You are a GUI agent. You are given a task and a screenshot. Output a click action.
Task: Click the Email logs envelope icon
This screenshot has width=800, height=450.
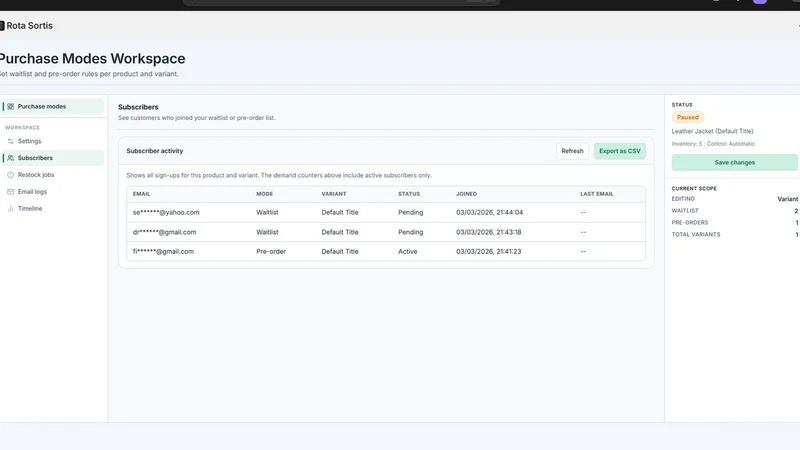[10, 192]
